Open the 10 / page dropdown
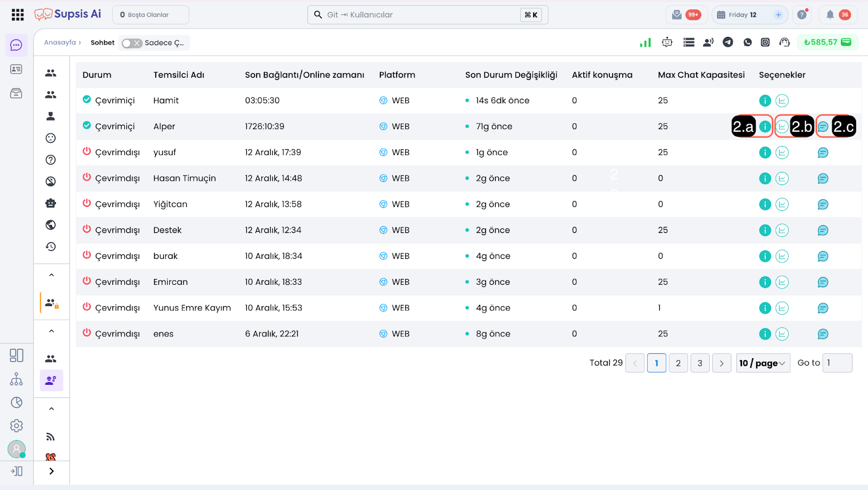 [x=763, y=363]
